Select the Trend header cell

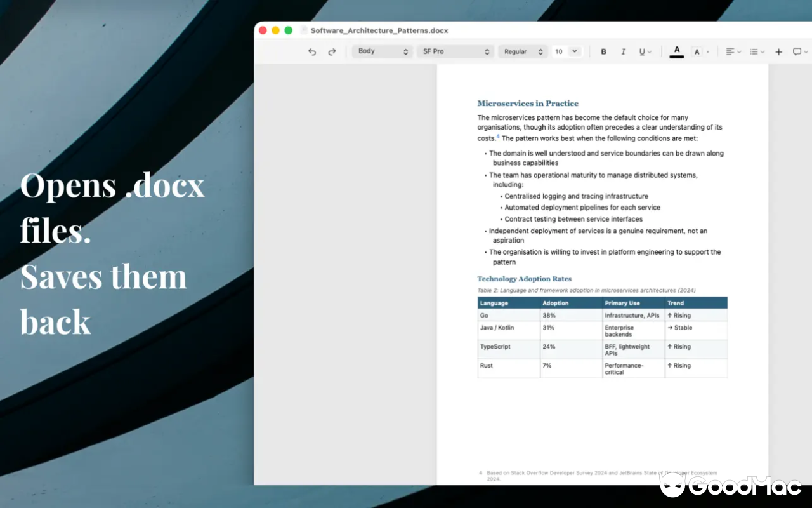(x=696, y=303)
